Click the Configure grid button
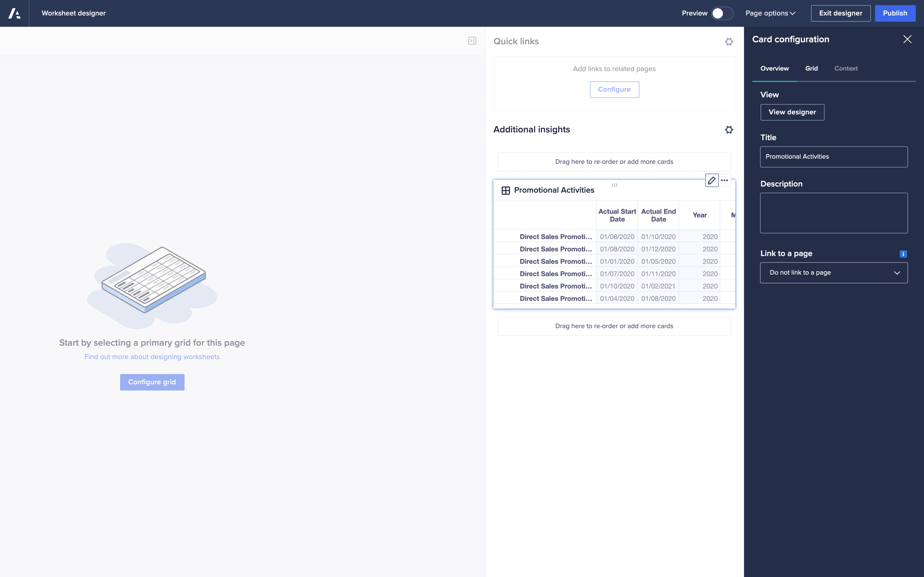 point(152,382)
